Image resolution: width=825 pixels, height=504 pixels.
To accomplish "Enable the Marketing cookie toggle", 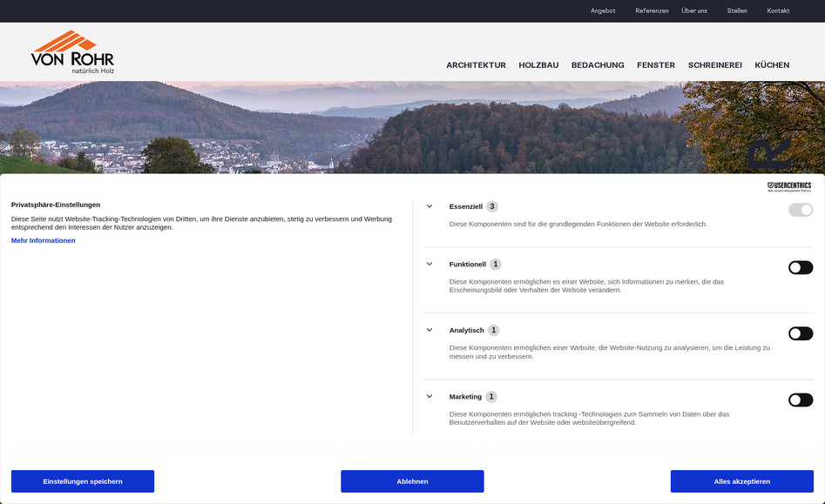I will [x=800, y=400].
